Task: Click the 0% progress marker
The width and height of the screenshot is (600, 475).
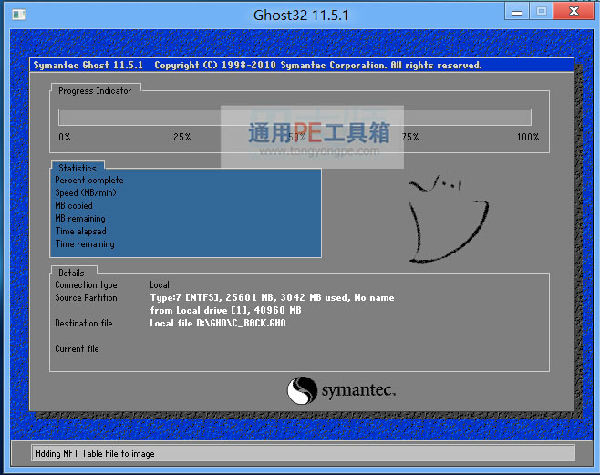Action: [x=64, y=137]
